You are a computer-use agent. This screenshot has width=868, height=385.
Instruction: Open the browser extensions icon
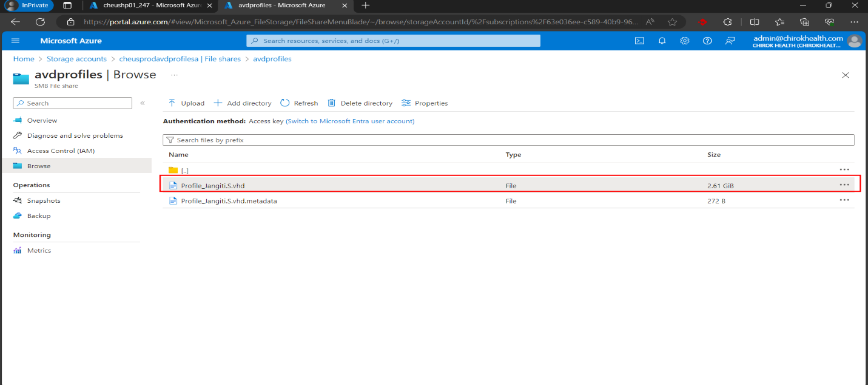pyautogui.click(x=728, y=21)
